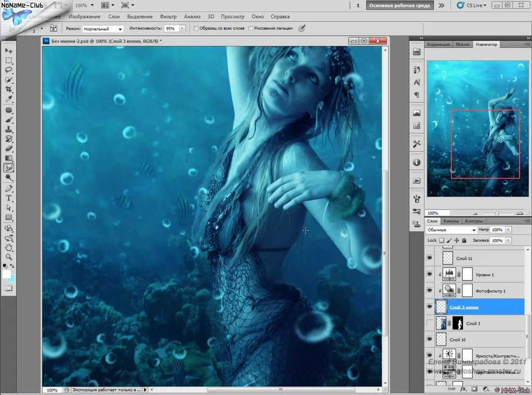
Task: Select the Quick Selection tool
Action: (x=8, y=80)
